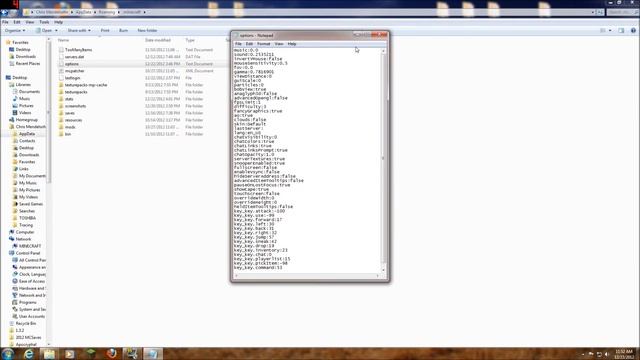Sort files by the Name column
The width and height of the screenshot is (640, 360).
63,40
